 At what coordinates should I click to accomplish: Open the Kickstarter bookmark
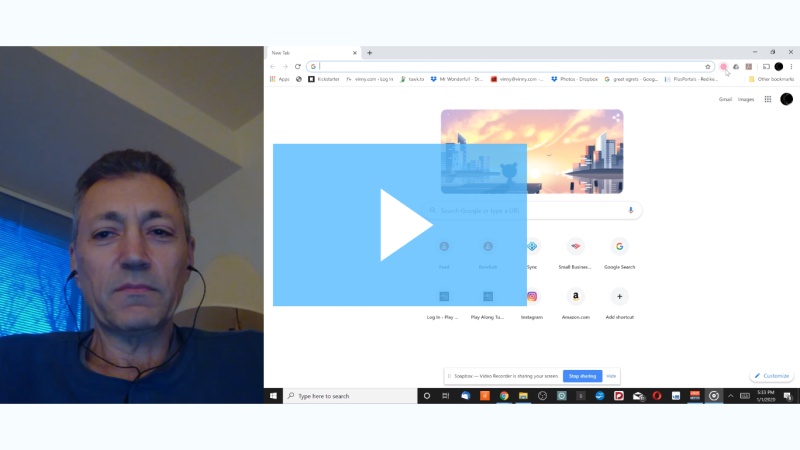pos(324,79)
